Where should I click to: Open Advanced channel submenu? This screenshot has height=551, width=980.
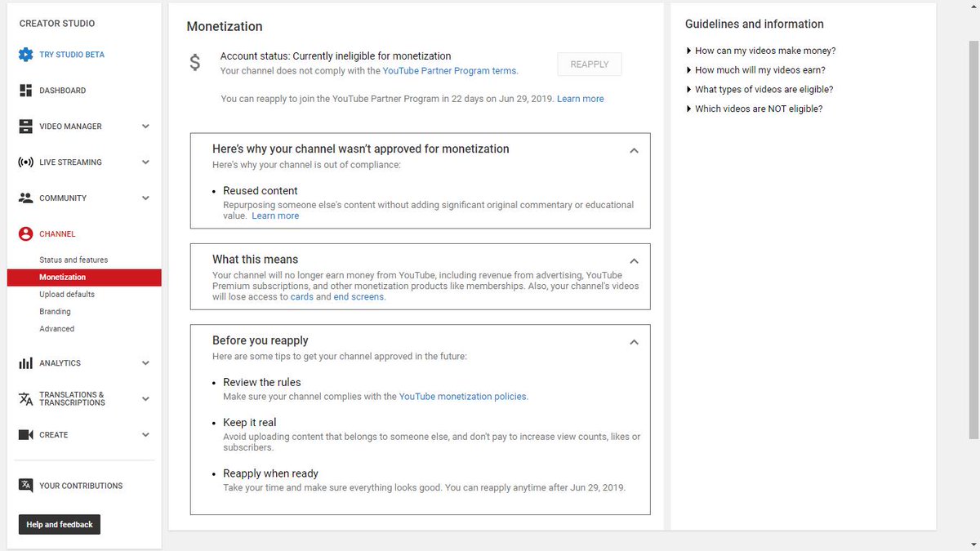pyautogui.click(x=56, y=329)
